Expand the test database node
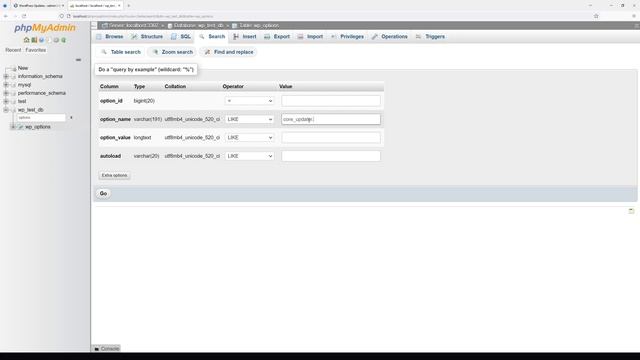This screenshot has width=640, height=360. click(x=6, y=101)
